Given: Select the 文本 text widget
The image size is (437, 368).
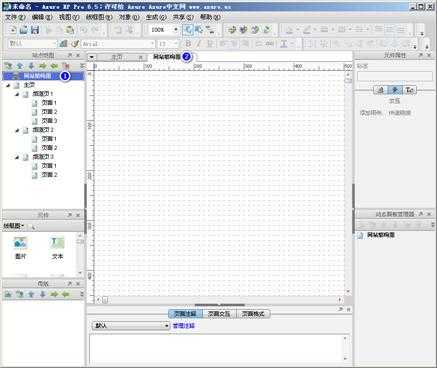Looking at the screenshot, I should (x=57, y=248).
